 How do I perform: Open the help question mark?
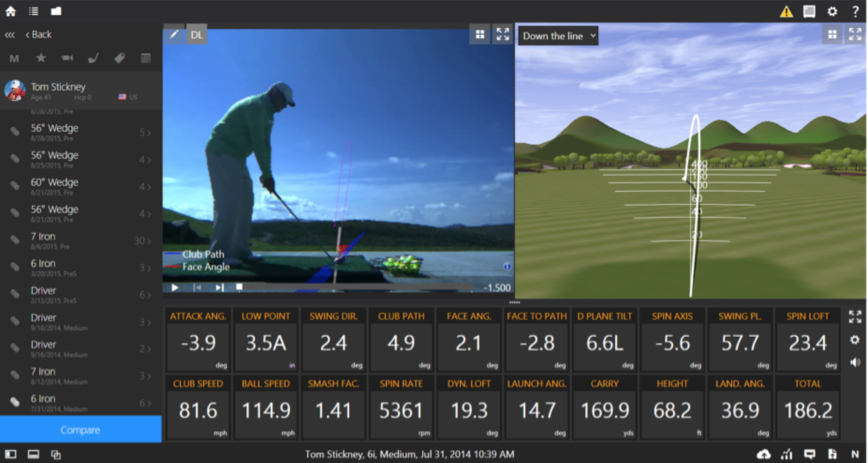pos(855,11)
